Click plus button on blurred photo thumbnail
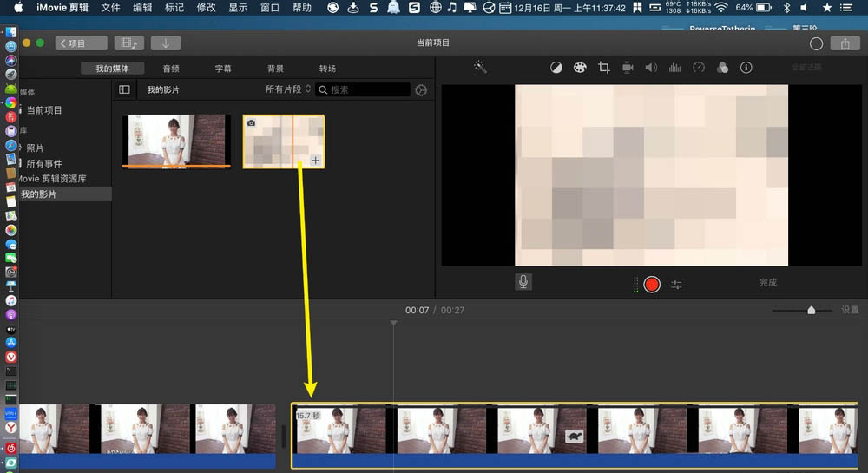The width and height of the screenshot is (868, 473). click(x=315, y=161)
